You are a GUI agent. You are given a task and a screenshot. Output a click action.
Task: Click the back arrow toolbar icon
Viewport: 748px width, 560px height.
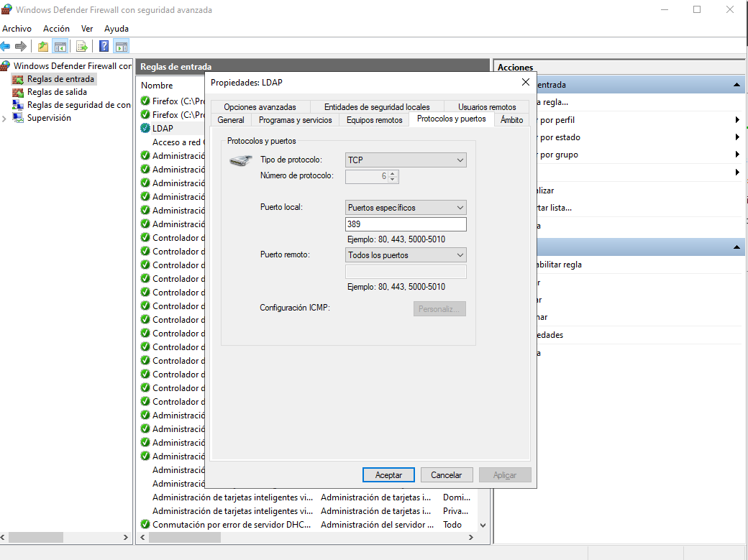point(6,47)
